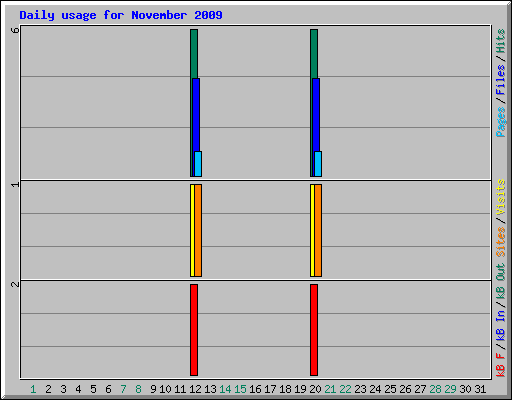Click the 'Files' legend label
This screenshot has height=400, width=512.
[x=501, y=80]
